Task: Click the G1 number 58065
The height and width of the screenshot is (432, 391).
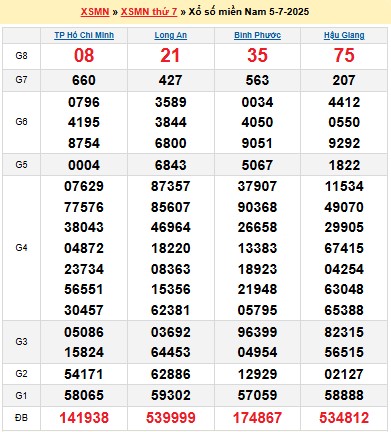Action: pyautogui.click(x=84, y=395)
